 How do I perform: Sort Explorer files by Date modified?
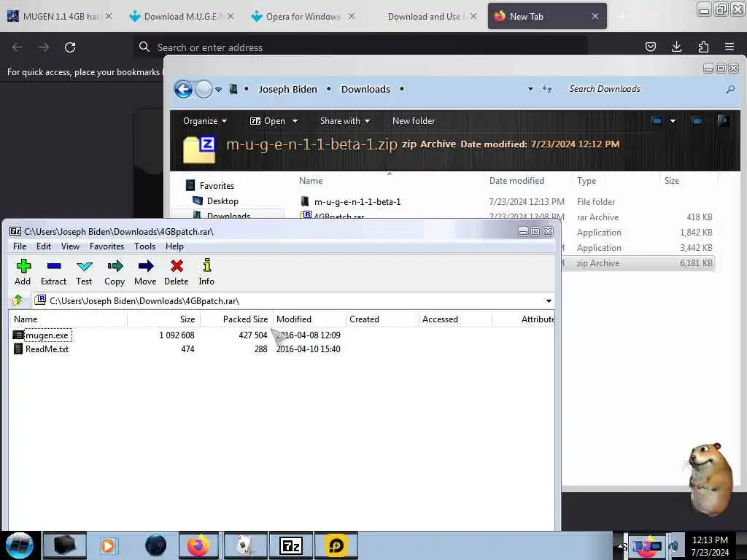pyautogui.click(x=516, y=181)
